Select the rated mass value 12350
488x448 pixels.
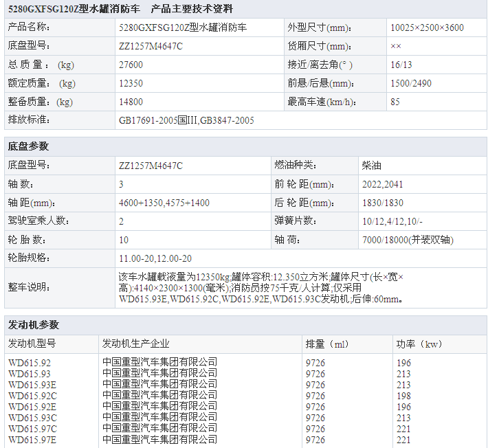[x=131, y=84]
